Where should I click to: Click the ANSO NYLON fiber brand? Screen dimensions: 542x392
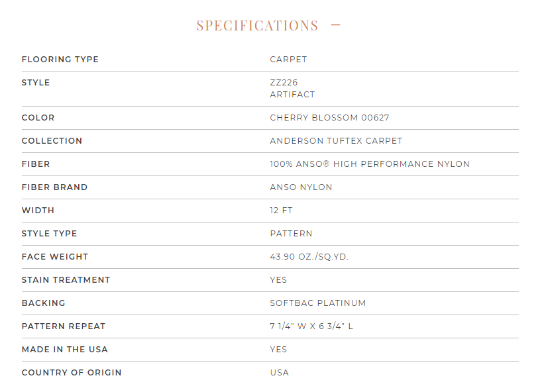pos(301,187)
